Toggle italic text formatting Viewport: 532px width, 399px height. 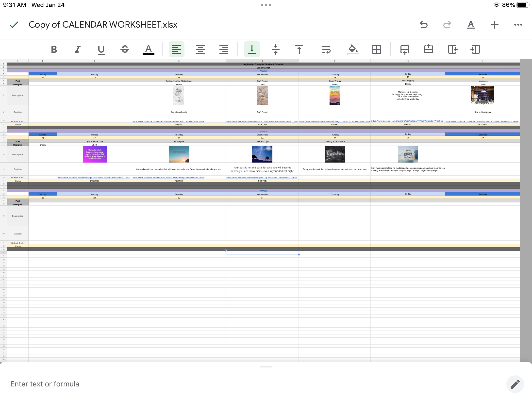point(78,49)
